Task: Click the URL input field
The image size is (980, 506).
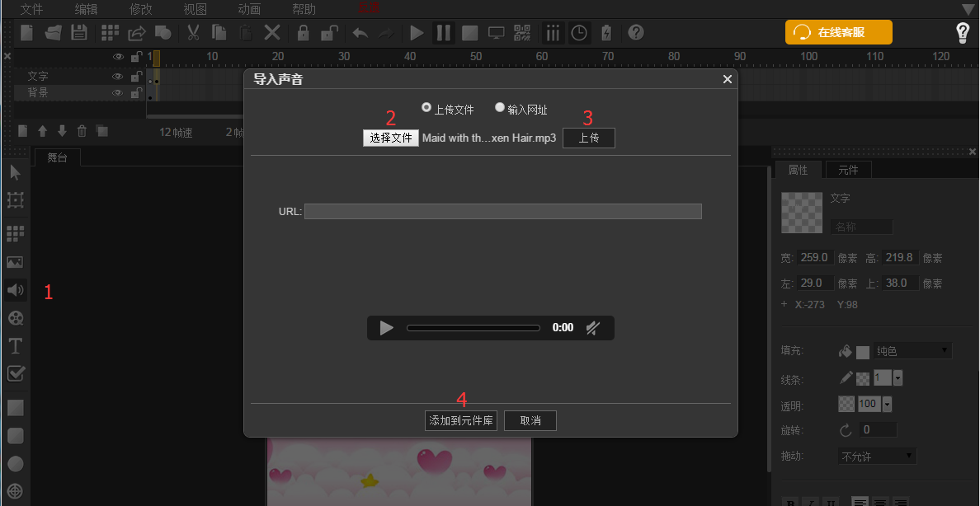Action: tap(503, 211)
